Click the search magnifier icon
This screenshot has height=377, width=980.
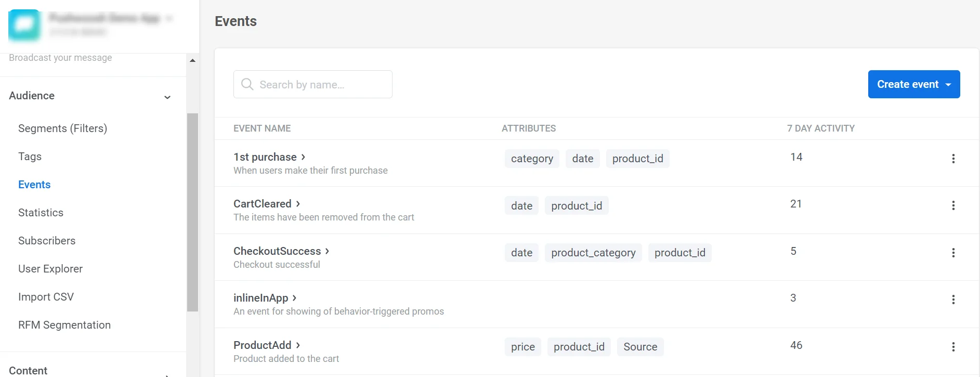coord(247,84)
